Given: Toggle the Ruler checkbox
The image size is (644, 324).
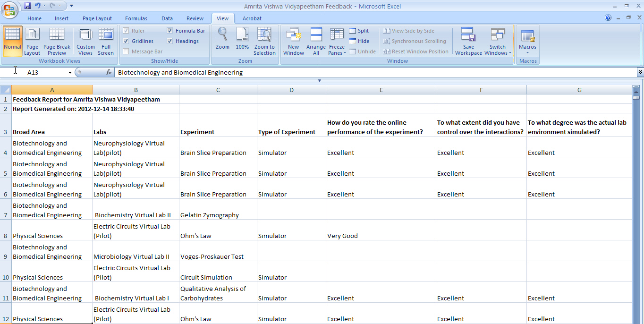Looking at the screenshot, I should [126, 31].
